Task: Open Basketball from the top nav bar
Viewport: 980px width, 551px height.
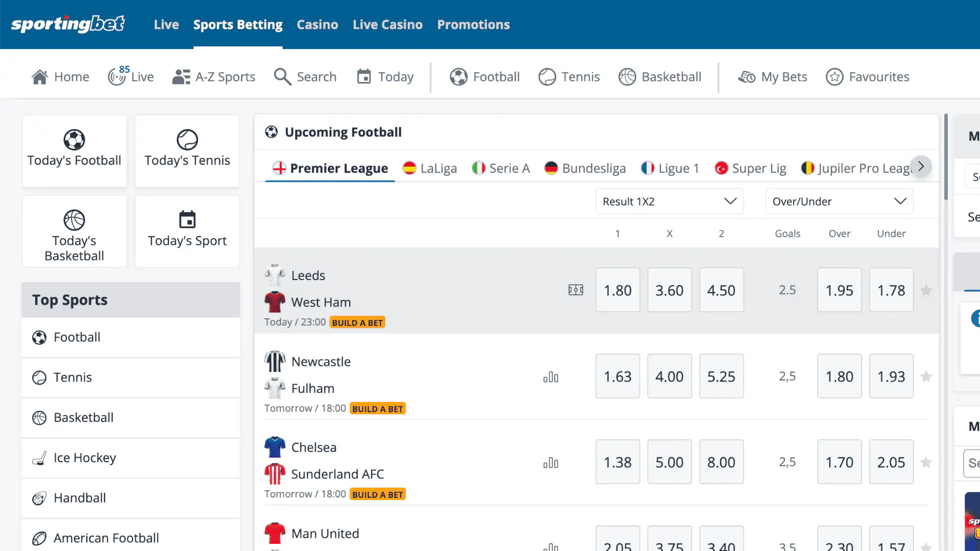Action: click(660, 77)
